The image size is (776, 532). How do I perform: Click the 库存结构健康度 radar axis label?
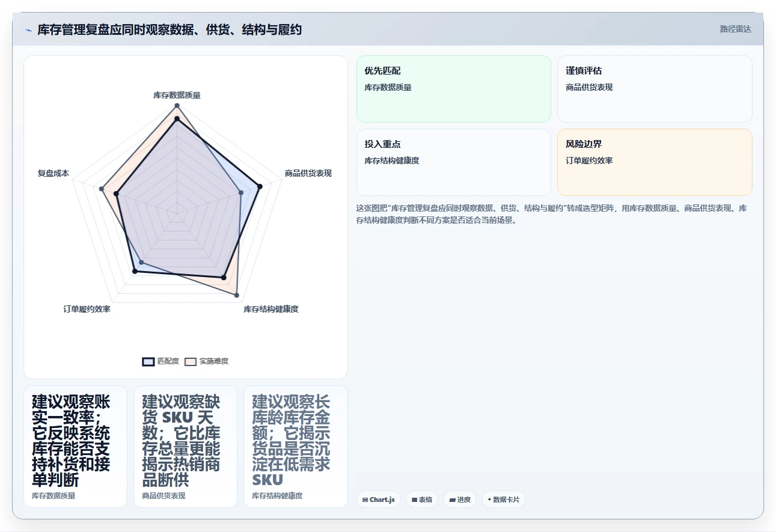[271, 309]
